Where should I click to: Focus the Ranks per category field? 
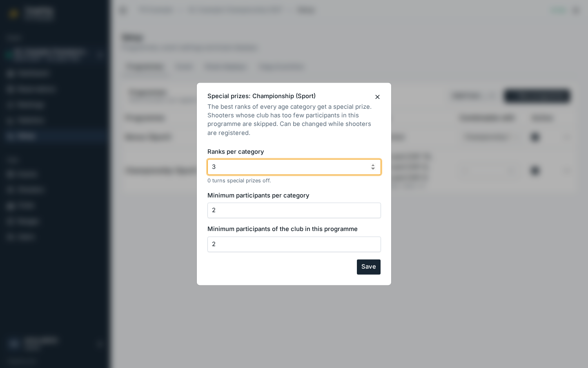click(294, 167)
